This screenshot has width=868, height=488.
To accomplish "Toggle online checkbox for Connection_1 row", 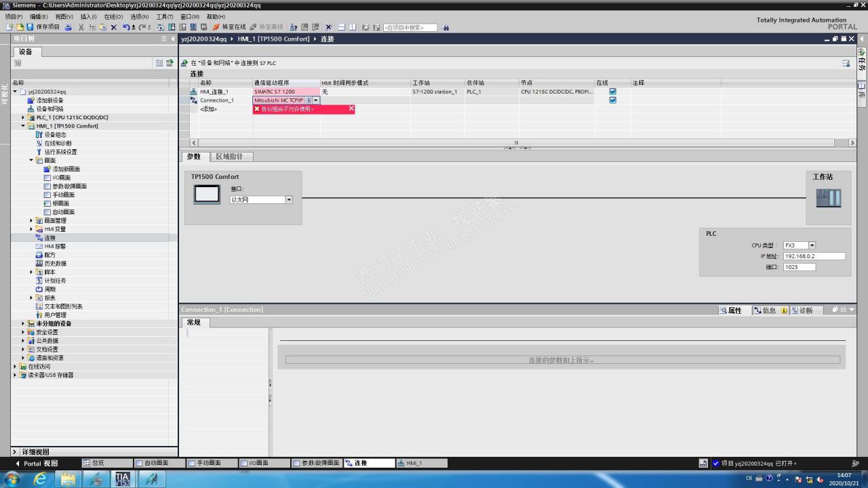I will [612, 100].
